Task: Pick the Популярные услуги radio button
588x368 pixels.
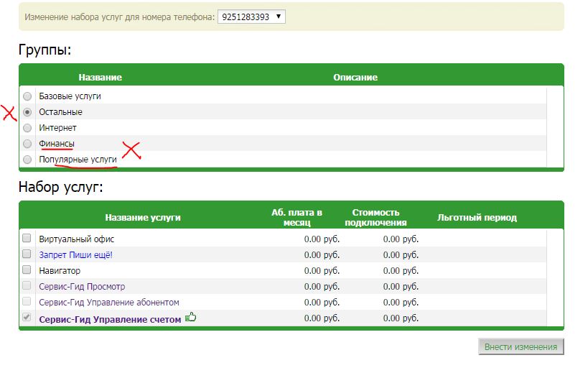Action: pos(27,160)
